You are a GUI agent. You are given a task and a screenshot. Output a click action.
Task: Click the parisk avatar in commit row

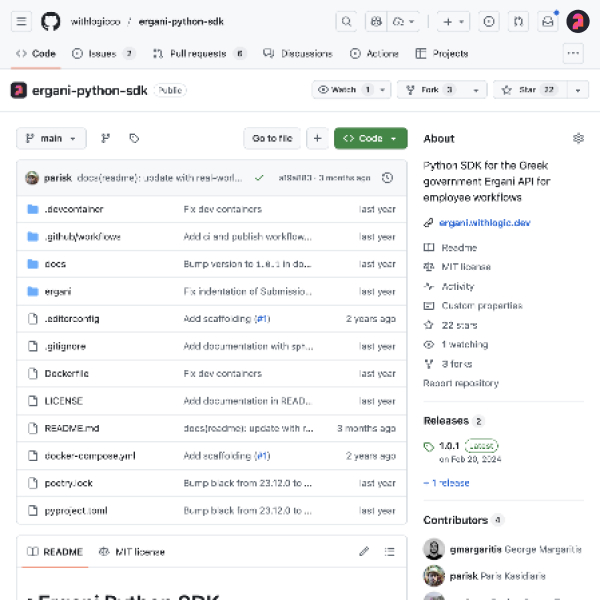(x=32, y=178)
